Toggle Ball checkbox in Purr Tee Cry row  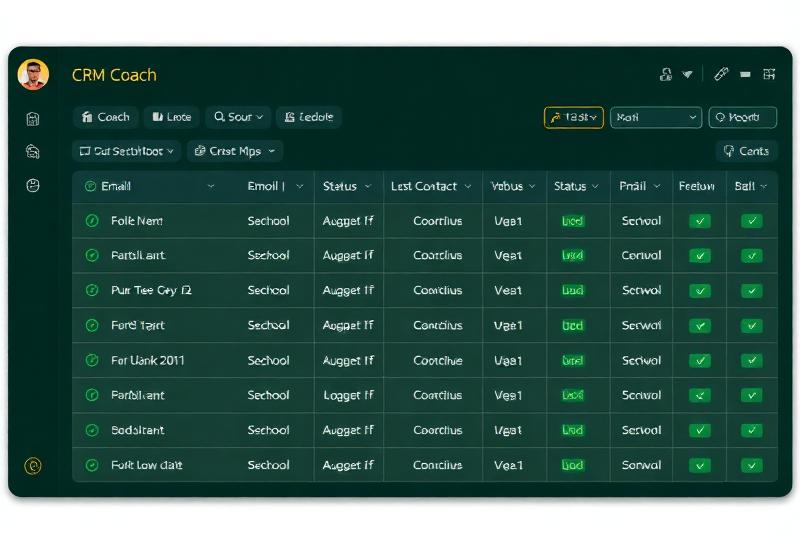click(x=752, y=291)
